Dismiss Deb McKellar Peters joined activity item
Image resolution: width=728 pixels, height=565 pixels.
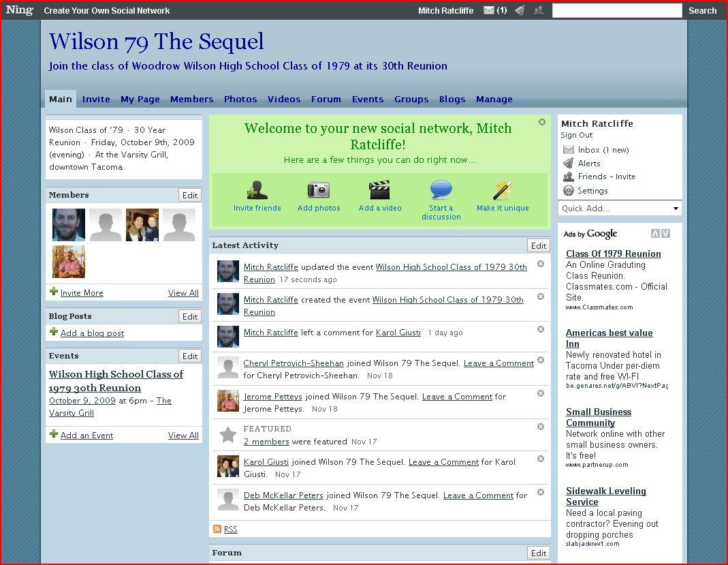click(x=541, y=492)
